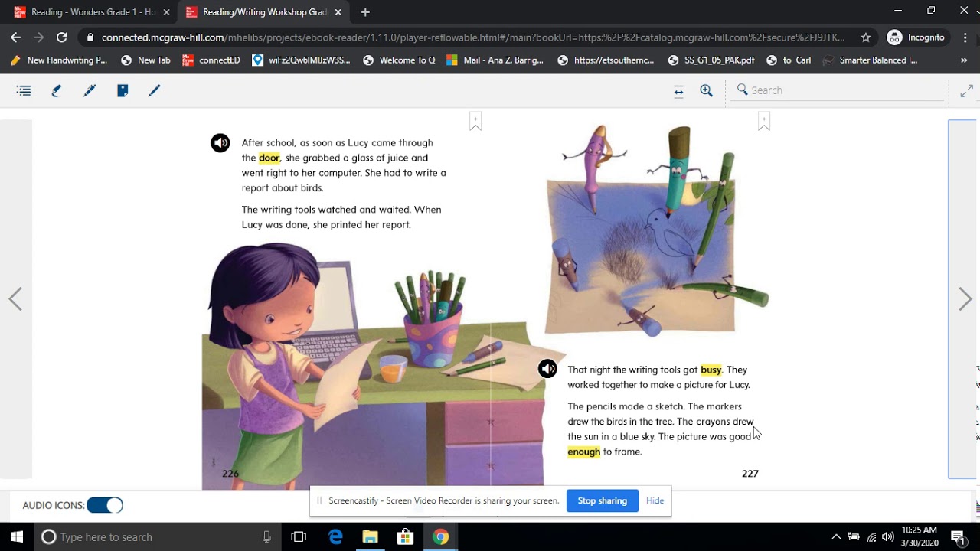Click the highlighted word busy
The image size is (980, 551).
coord(711,370)
